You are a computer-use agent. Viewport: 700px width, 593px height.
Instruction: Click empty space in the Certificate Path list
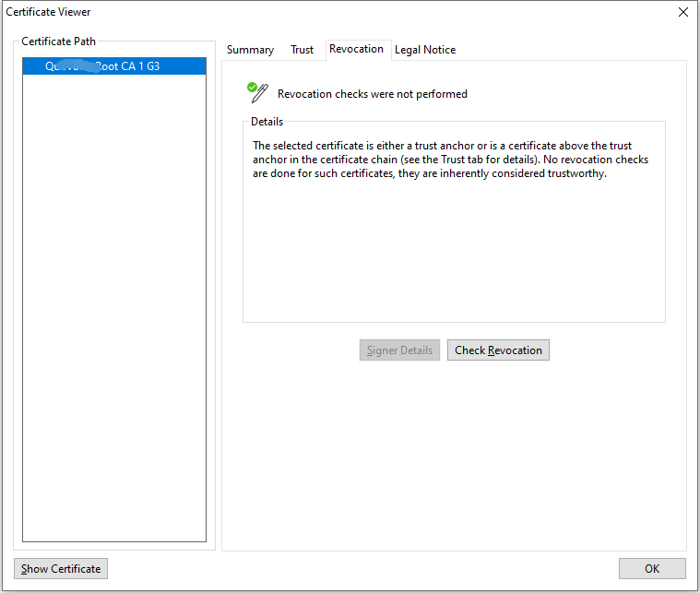click(114, 304)
